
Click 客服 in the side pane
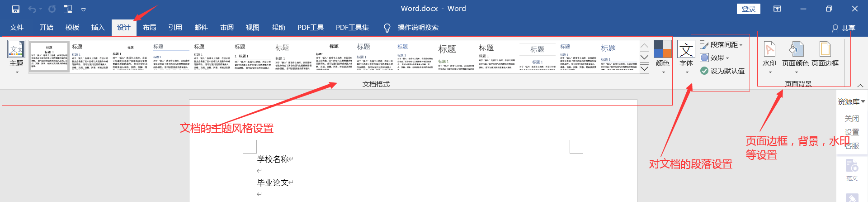852,146
